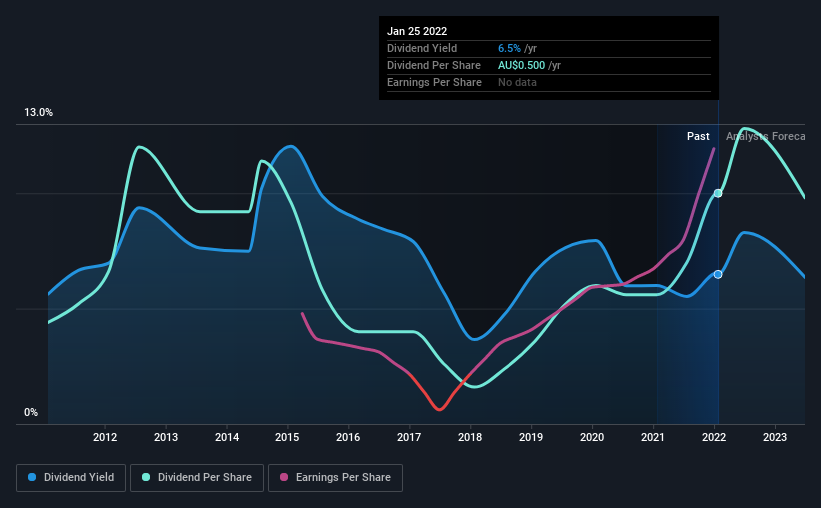Click the 'Past' section label
Image resolution: width=821 pixels, height=508 pixels.
(698, 136)
